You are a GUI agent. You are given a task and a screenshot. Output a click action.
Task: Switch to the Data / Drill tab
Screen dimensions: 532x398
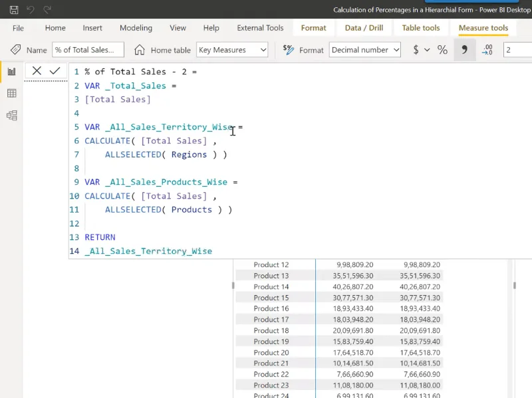pyautogui.click(x=364, y=28)
